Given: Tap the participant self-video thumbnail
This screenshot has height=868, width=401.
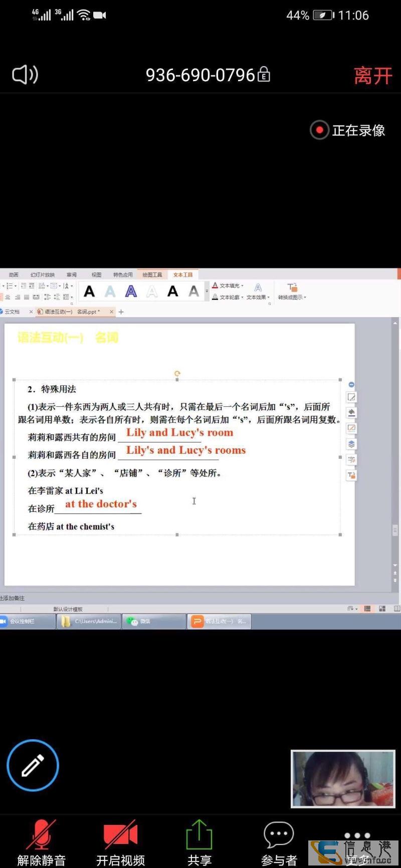Looking at the screenshot, I should tap(343, 778).
